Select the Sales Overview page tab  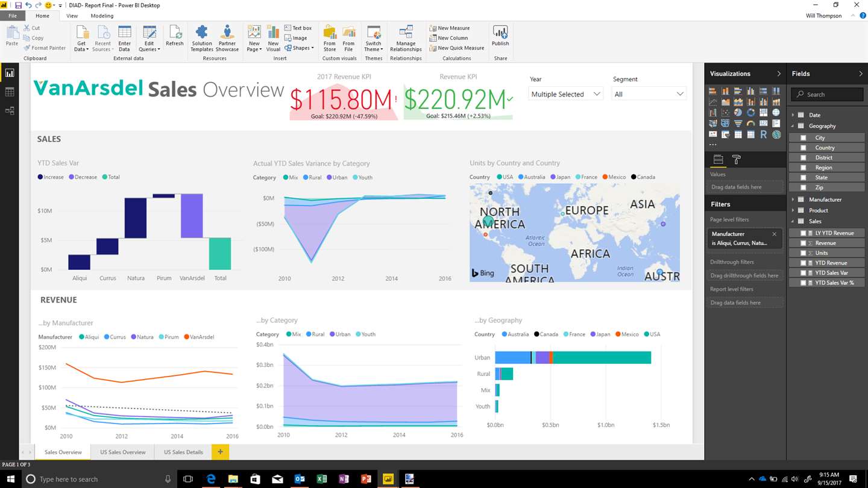[x=63, y=452]
